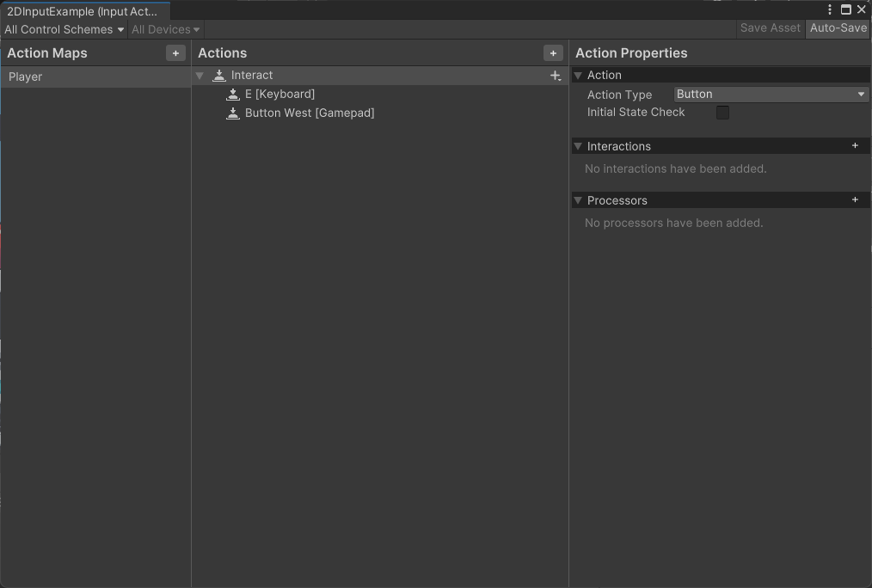Open the All Control Schemes dropdown
The height and width of the screenshot is (588, 872).
(x=64, y=29)
